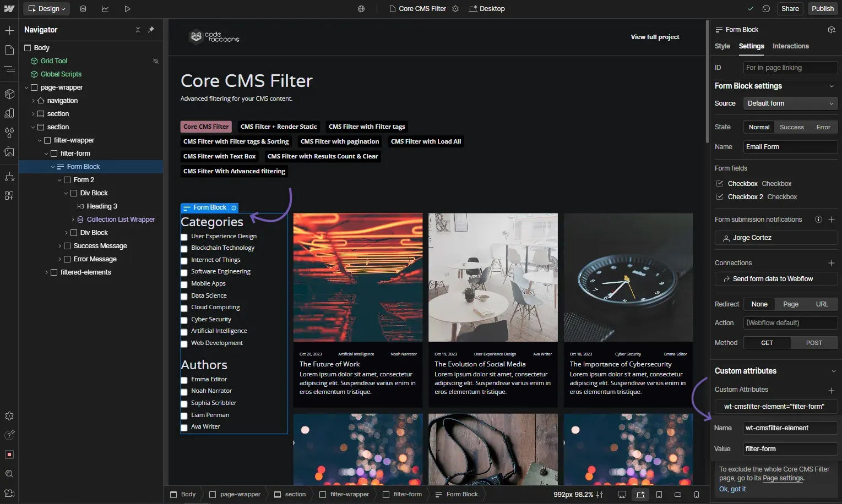Toggle Grid Tool visibility eye icon

click(156, 61)
